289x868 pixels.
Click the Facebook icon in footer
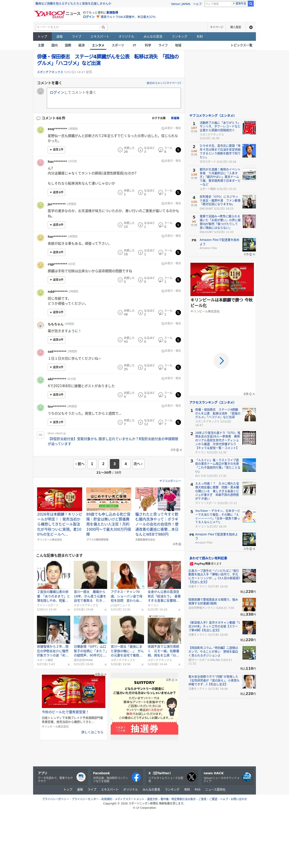136,777
